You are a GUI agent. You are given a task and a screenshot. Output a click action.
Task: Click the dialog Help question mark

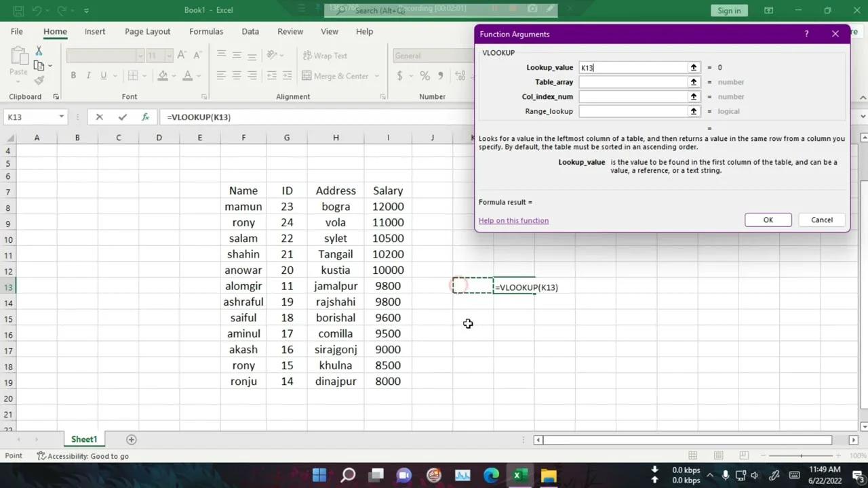pyautogui.click(x=806, y=34)
